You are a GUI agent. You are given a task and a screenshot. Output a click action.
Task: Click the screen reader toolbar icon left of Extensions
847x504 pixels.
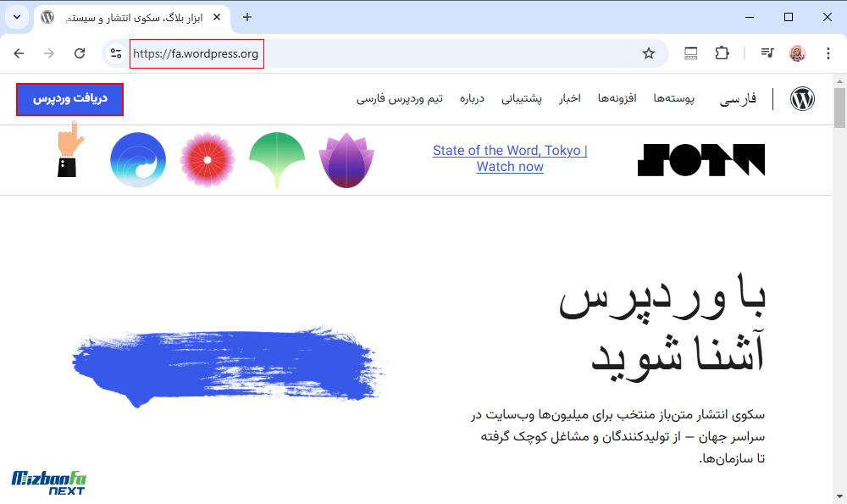(691, 53)
